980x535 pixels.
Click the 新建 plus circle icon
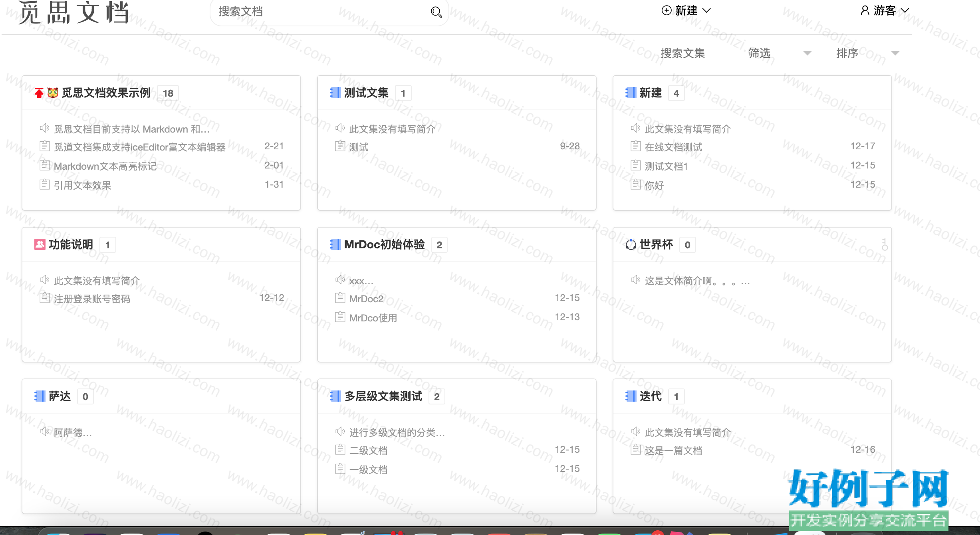point(666,10)
